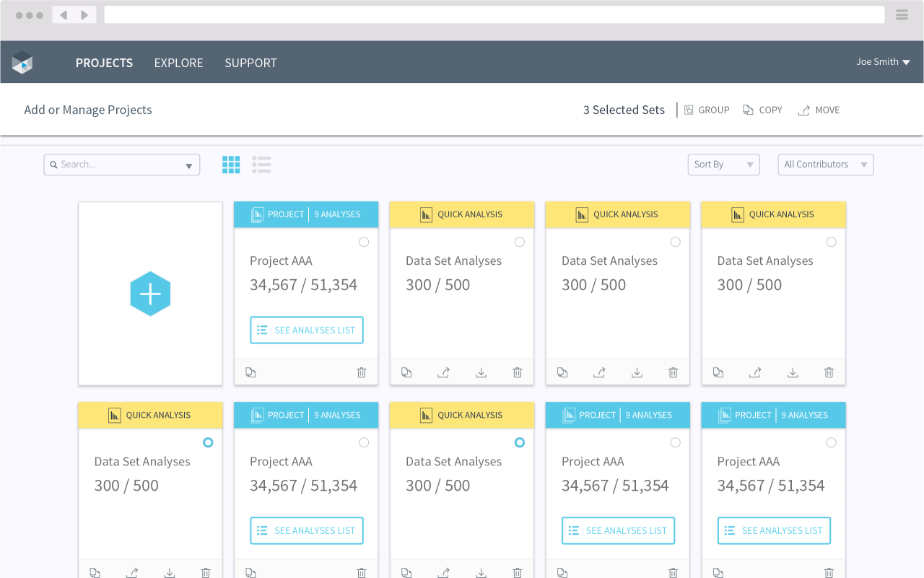Screen dimensions: 924x578
Task: Click the Search input field
Action: (115, 165)
